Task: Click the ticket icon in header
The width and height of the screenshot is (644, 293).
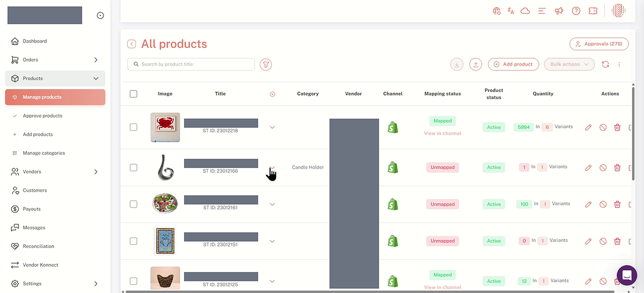Action: (593, 11)
